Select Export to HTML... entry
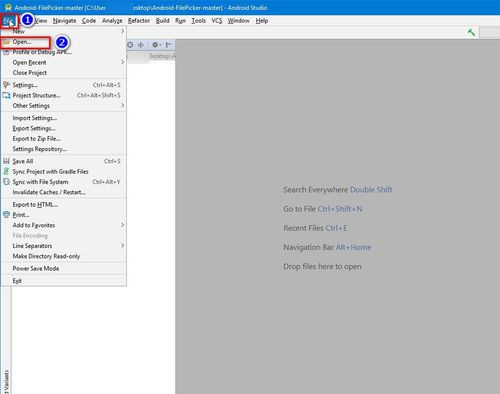Screen dimensions: 500x394 point(63,205)
